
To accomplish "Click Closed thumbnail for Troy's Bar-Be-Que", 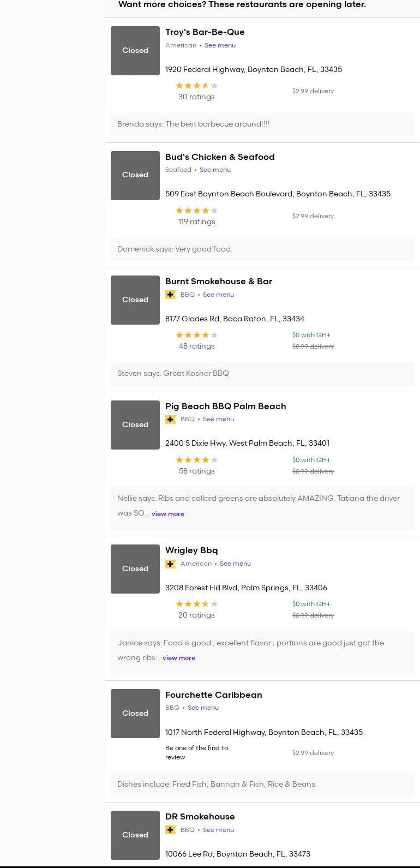I will [135, 51].
